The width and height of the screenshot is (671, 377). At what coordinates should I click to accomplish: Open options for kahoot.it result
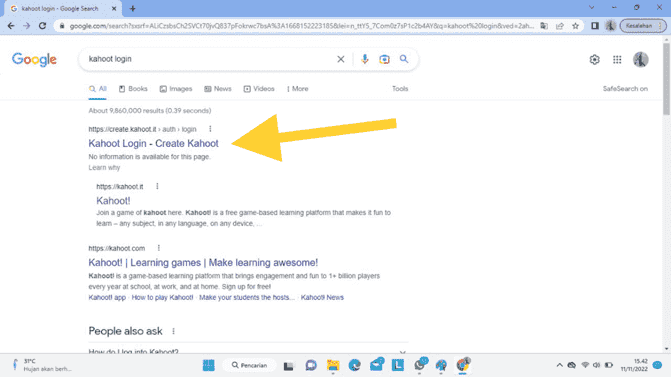tap(157, 186)
